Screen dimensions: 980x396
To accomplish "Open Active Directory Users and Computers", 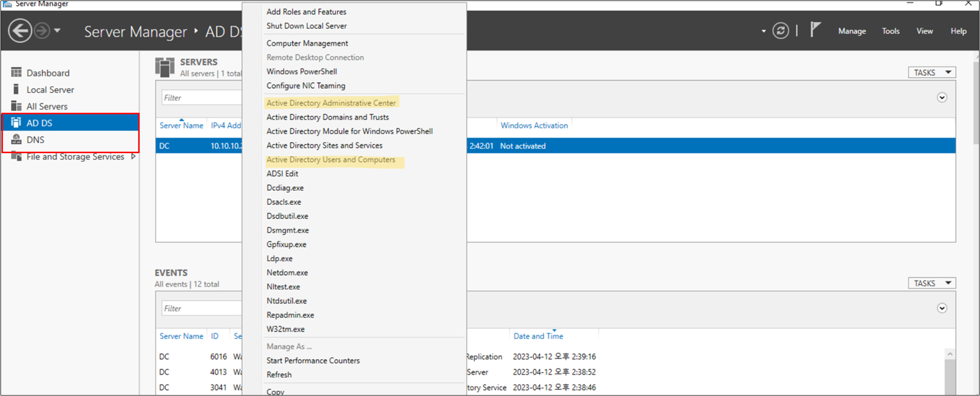I will [x=331, y=160].
